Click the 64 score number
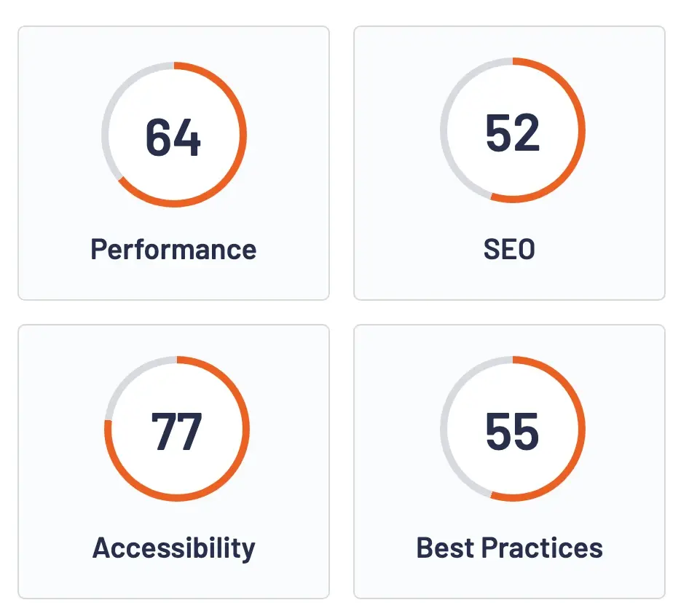 173,136
